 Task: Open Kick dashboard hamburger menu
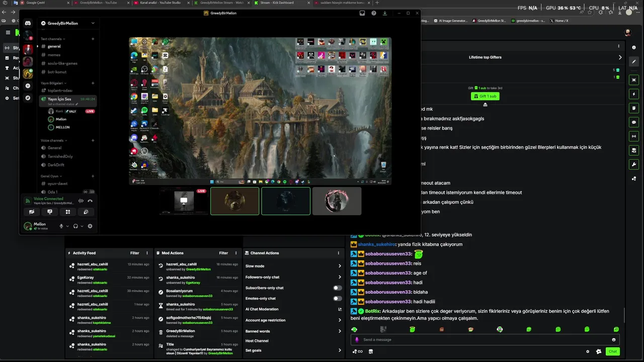point(8,32)
